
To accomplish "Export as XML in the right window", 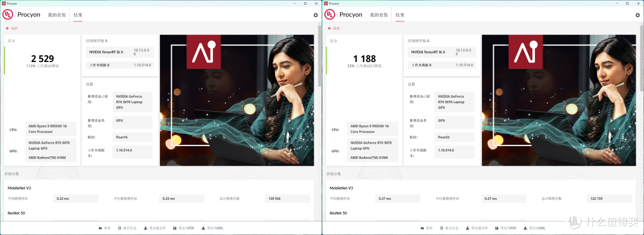I will (535, 228).
